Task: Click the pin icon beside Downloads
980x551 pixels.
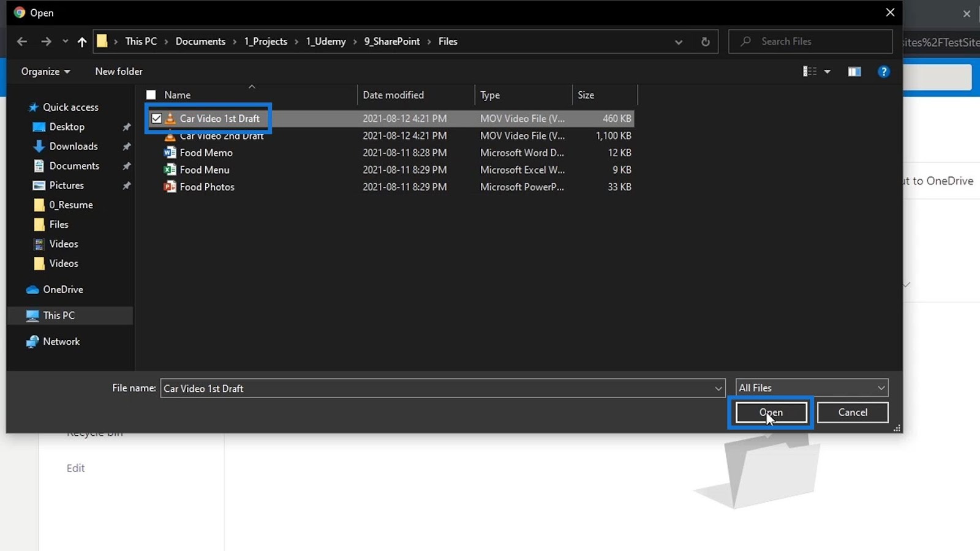Action: point(126,147)
